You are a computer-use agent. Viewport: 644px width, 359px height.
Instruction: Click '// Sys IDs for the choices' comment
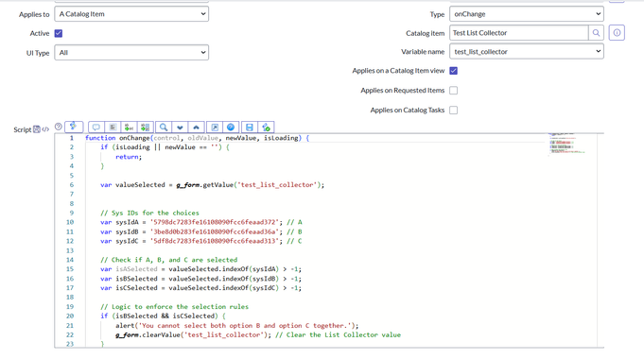(149, 213)
